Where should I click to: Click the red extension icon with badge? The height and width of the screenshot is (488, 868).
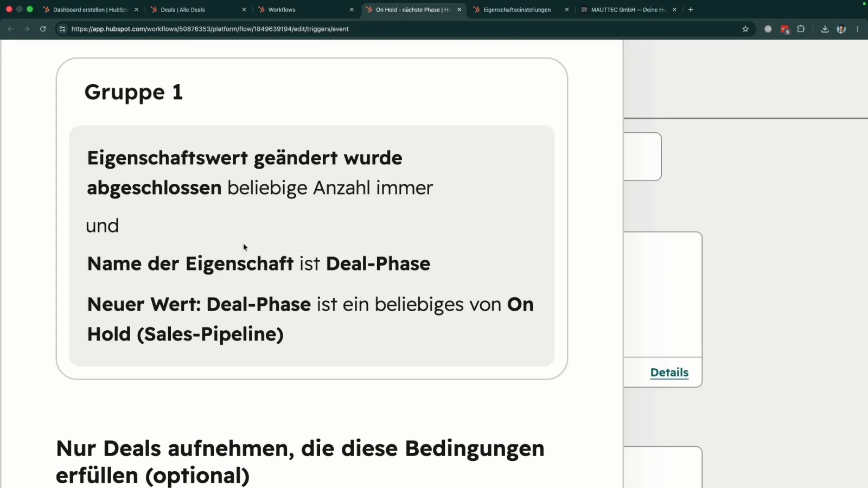784,29
